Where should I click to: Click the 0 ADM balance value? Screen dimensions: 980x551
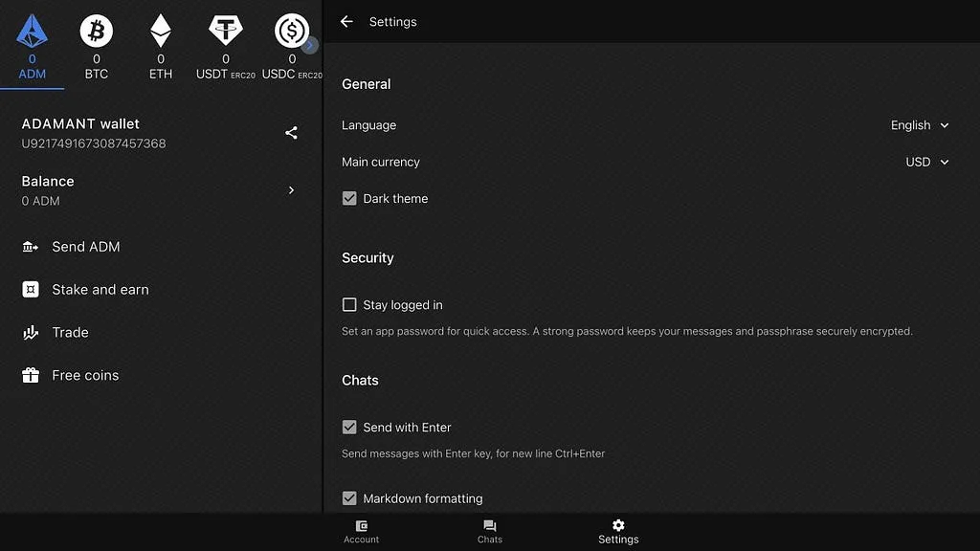pos(40,201)
